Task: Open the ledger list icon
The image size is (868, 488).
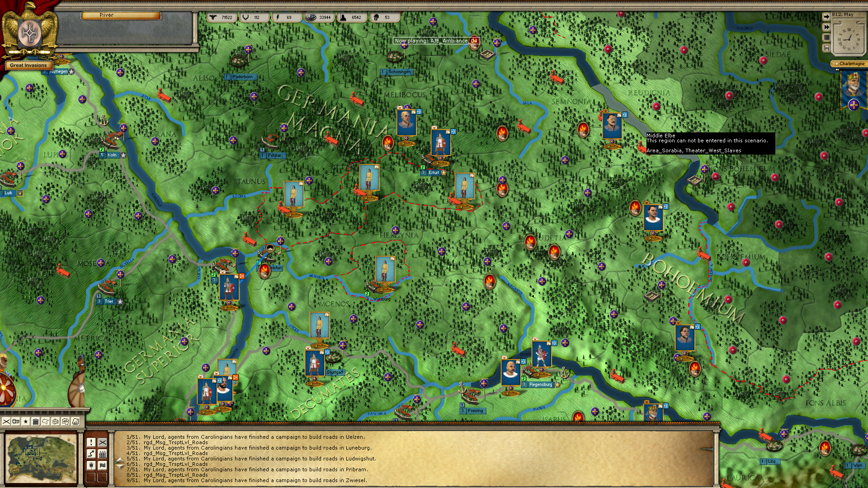Action: click(x=826, y=38)
